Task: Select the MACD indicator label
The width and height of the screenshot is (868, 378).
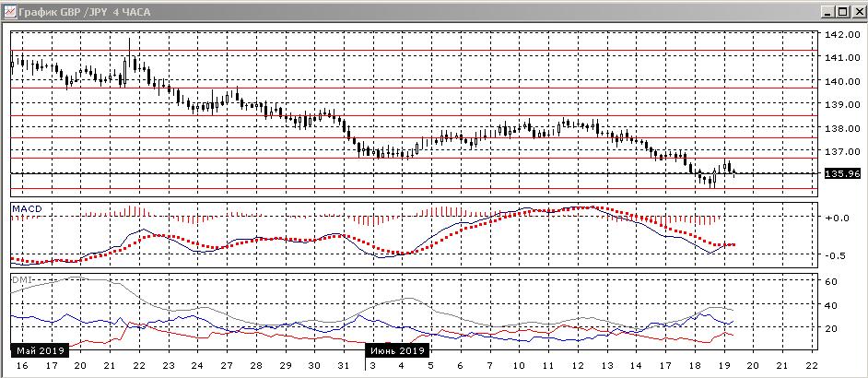Action: (27, 208)
